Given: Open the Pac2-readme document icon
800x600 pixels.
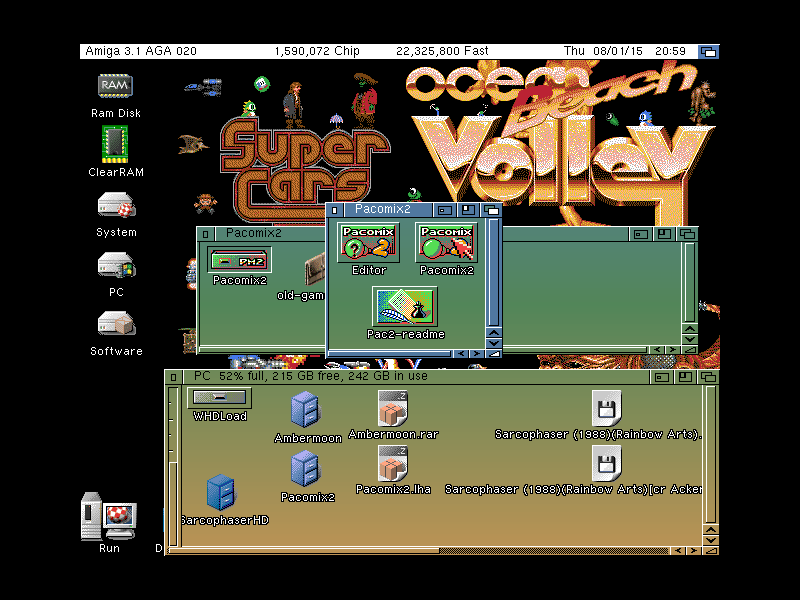Looking at the screenshot, I should coord(405,306).
